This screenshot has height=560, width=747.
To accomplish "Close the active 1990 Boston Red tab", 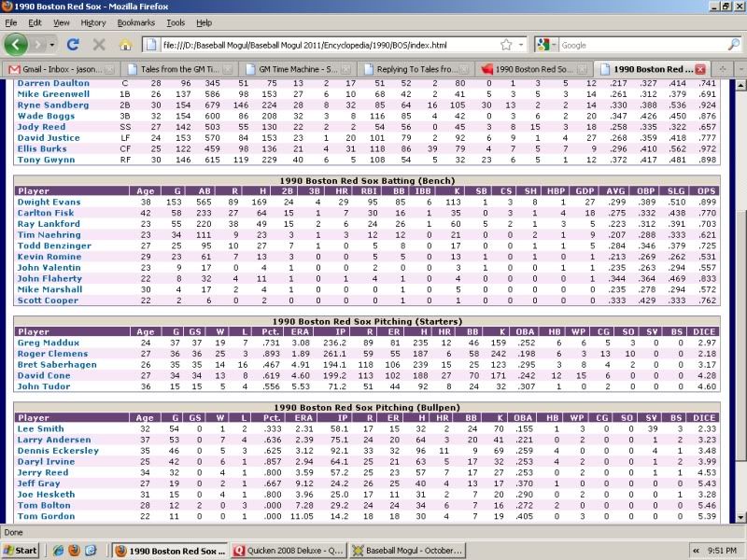I will [x=699, y=69].
